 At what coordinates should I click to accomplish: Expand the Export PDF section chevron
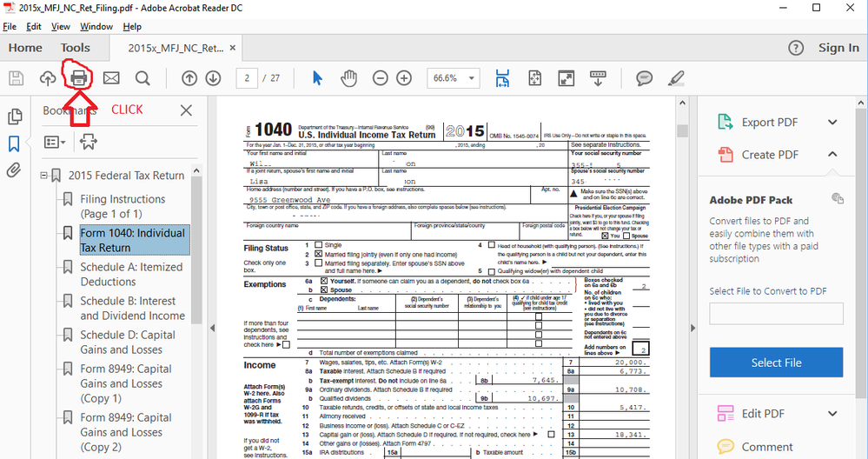point(832,123)
